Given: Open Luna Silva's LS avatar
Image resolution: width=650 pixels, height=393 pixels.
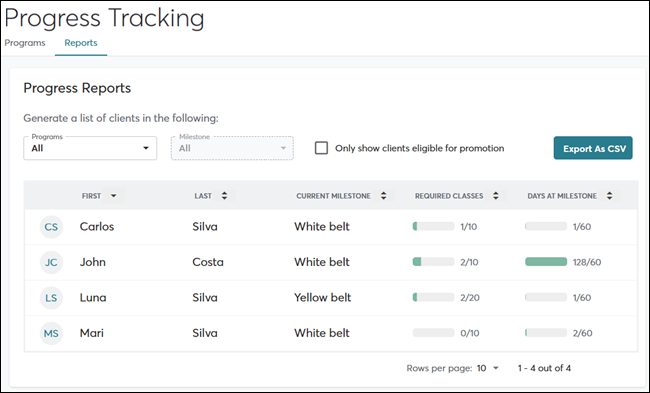Looking at the screenshot, I should [51, 298].
